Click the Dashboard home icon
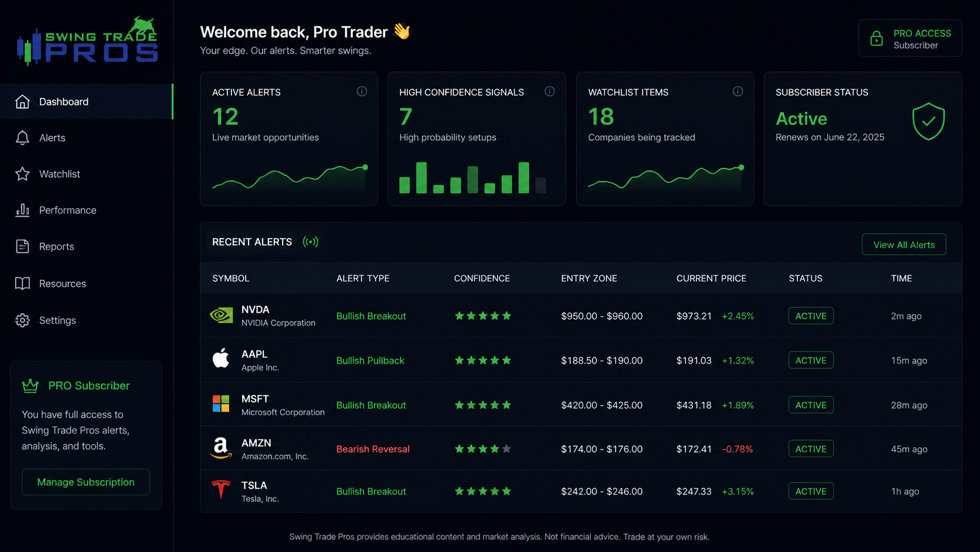 tap(22, 101)
